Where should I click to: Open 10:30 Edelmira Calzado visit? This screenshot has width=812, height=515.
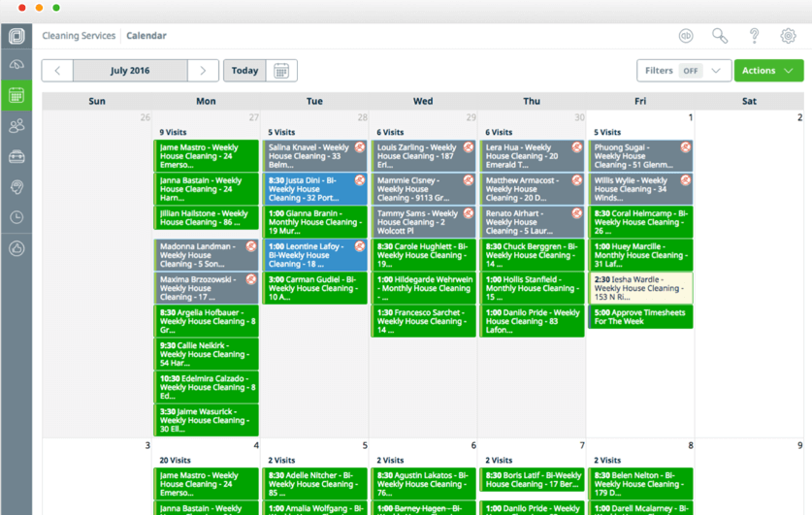click(x=206, y=387)
